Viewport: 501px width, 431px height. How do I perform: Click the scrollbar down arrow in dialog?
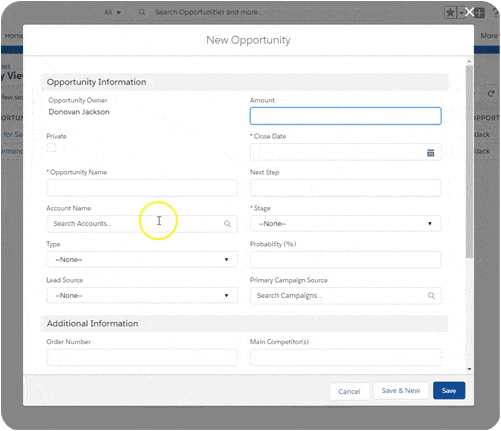[469, 369]
